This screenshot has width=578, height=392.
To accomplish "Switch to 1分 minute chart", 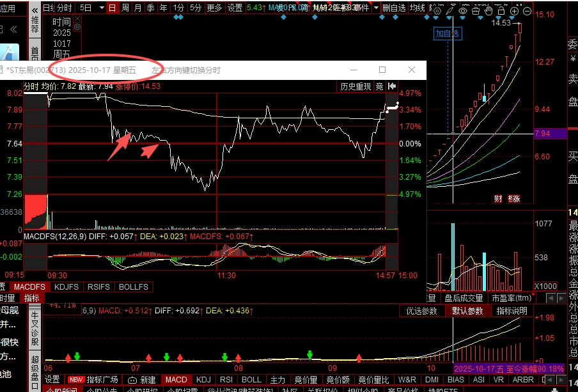I will pyautogui.click(x=179, y=8).
